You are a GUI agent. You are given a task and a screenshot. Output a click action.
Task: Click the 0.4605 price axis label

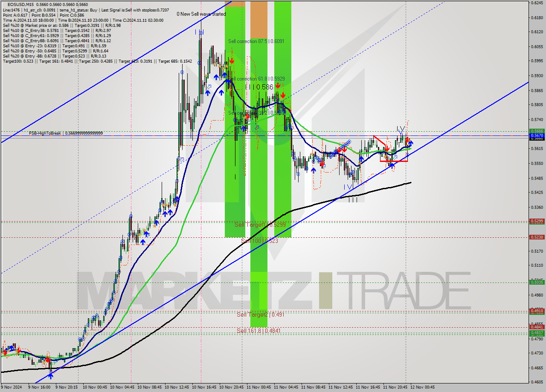(x=537, y=382)
